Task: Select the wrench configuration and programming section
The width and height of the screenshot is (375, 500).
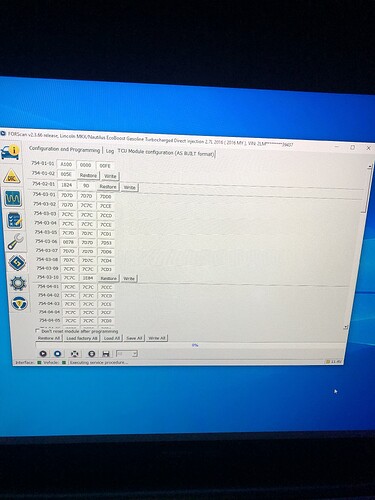Action: pyautogui.click(x=15, y=242)
